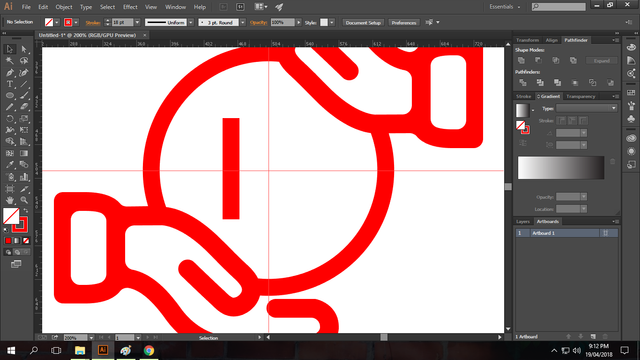Select the Ellipse shape tool

10,96
